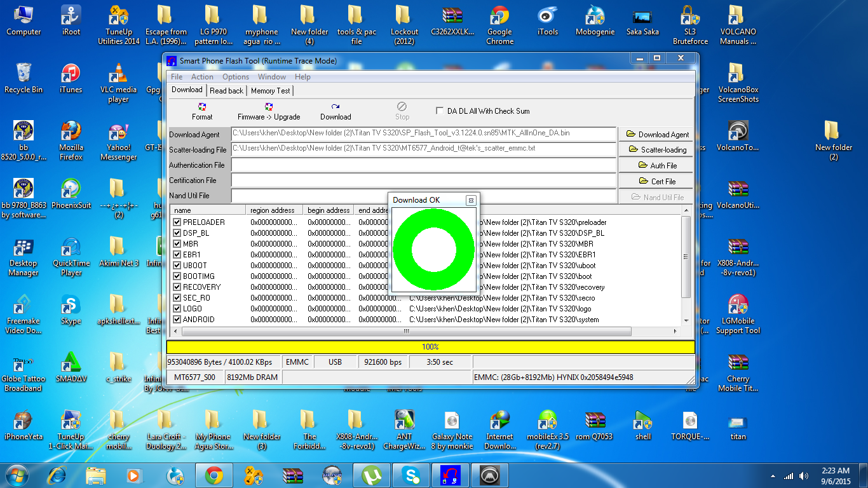Image resolution: width=868 pixels, height=488 pixels.
Task: Click the Format toolbar icon
Action: click(x=202, y=107)
